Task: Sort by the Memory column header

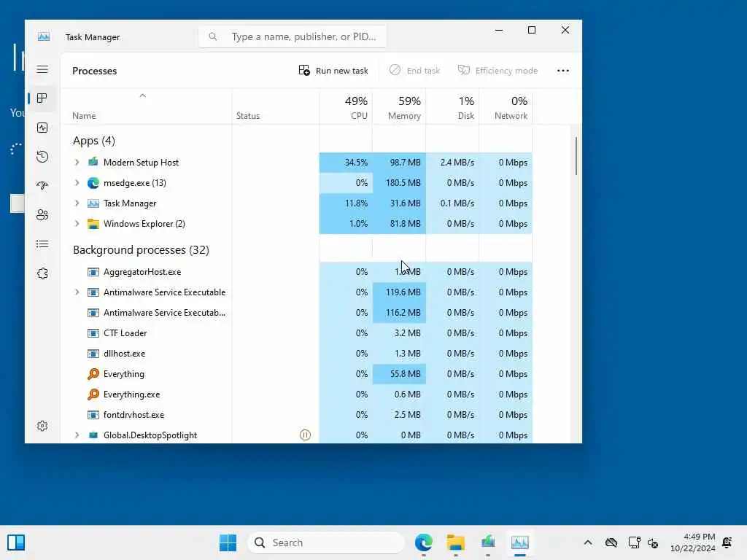Action: (x=399, y=107)
